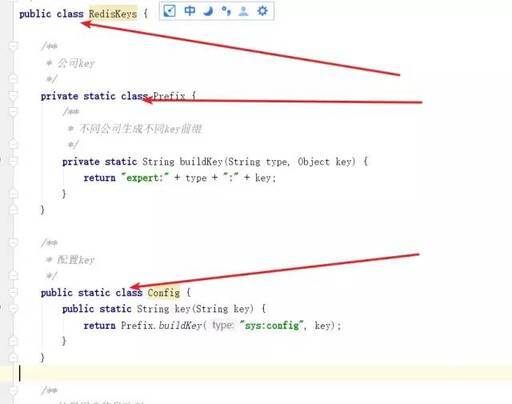Collapse the Config class fold marker
This screenshot has height=404, width=512.
(x=13, y=293)
